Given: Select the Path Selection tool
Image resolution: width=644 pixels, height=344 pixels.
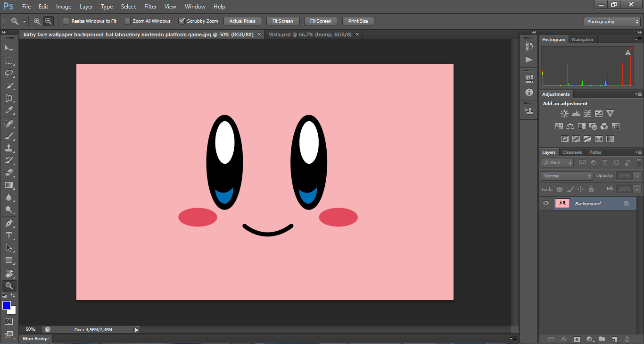Looking at the screenshot, I should pyautogui.click(x=9, y=248).
